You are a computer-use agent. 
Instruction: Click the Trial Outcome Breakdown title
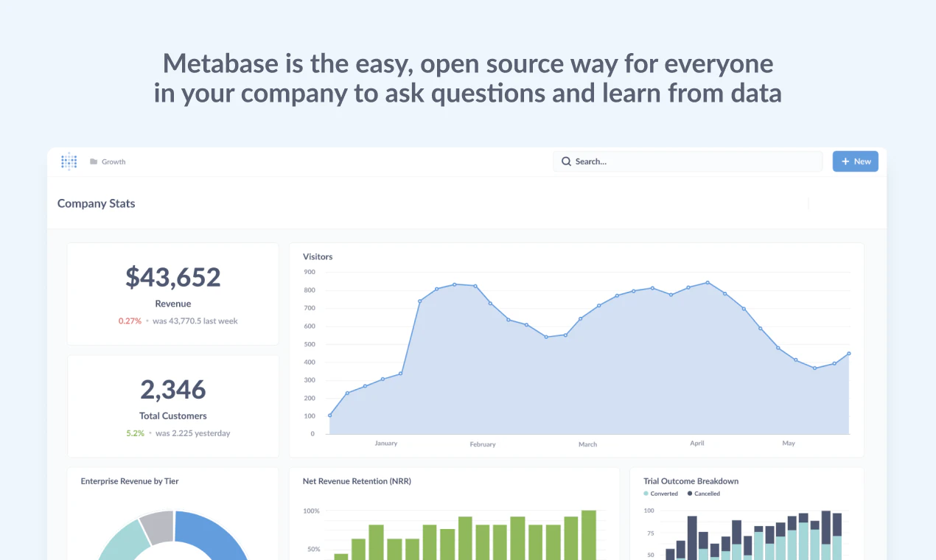(x=691, y=481)
